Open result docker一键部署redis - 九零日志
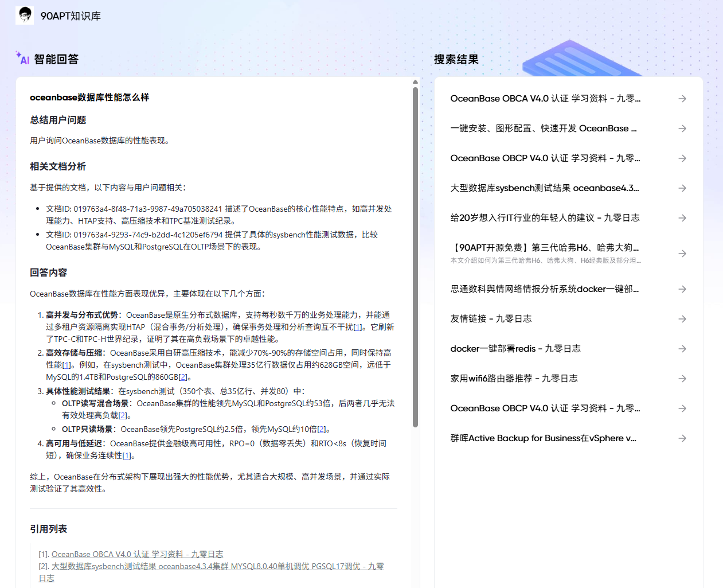The height and width of the screenshot is (588, 723). (515, 349)
